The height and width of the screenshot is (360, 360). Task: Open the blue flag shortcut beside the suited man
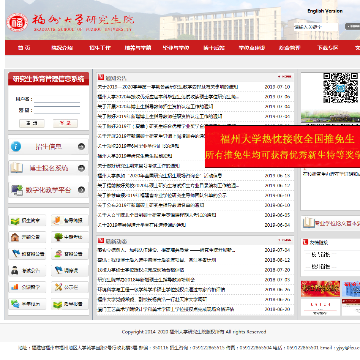pos(70,270)
